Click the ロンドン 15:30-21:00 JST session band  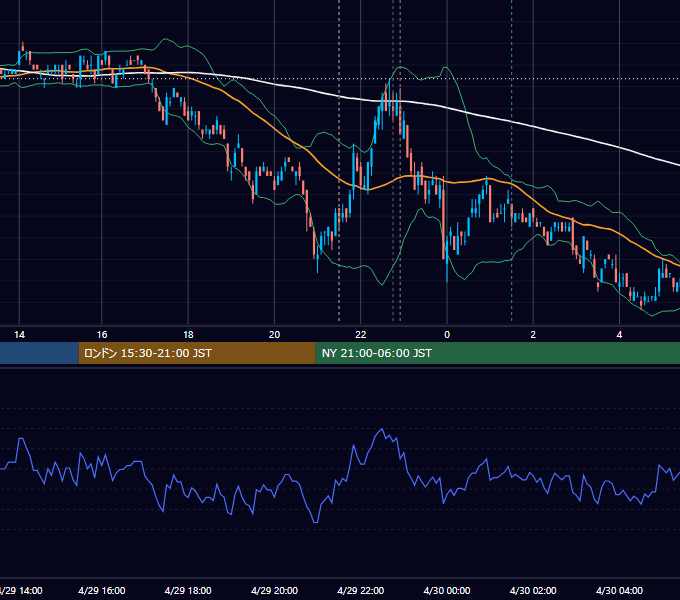[x=197, y=353]
